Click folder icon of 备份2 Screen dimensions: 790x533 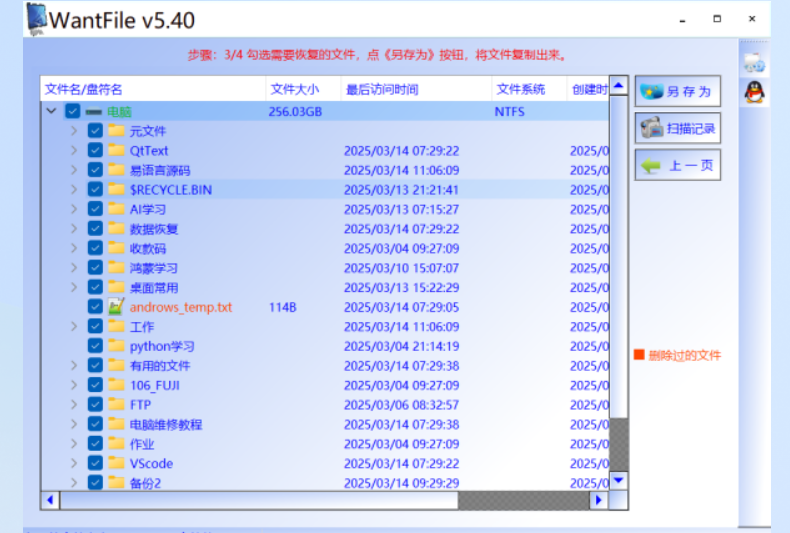[x=116, y=483]
